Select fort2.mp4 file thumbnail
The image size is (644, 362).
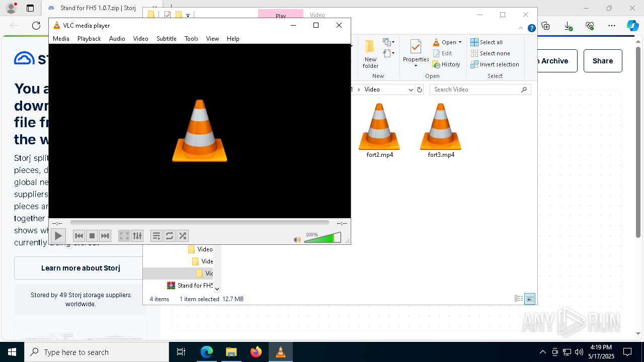click(x=379, y=130)
